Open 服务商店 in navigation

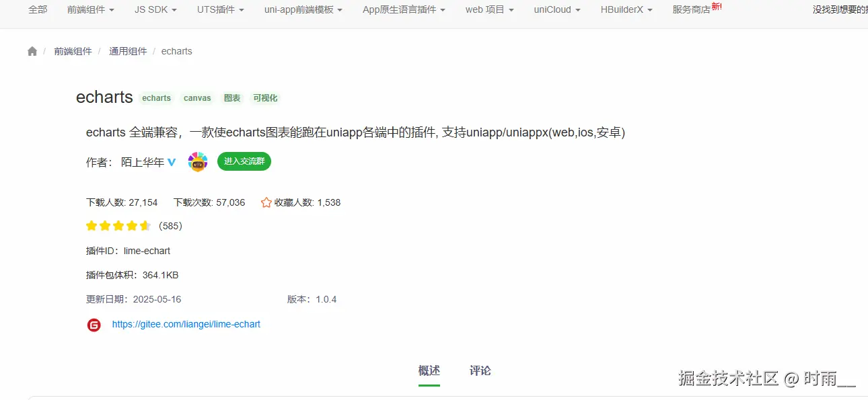(692, 9)
